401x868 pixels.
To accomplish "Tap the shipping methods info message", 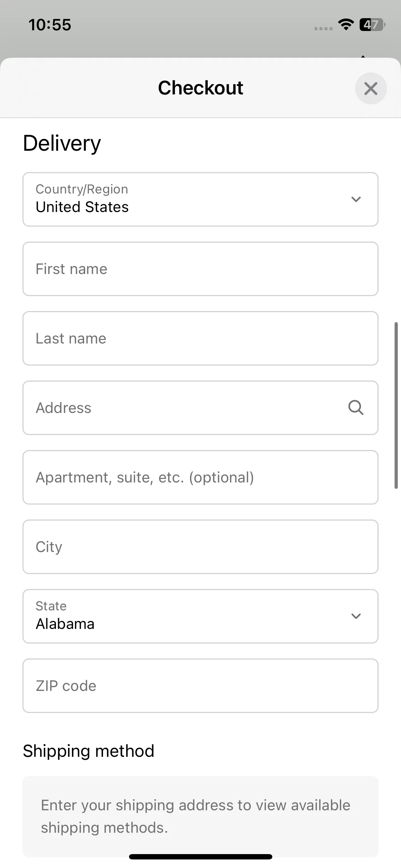I will pyautogui.click(x=200, y=816).
